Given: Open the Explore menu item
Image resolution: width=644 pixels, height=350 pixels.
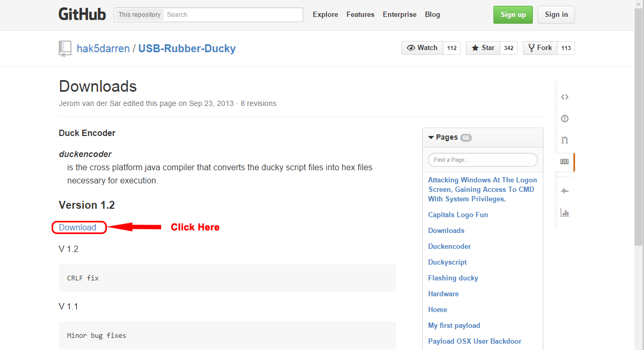Looking at the screenshot, I should click(325, 15).
